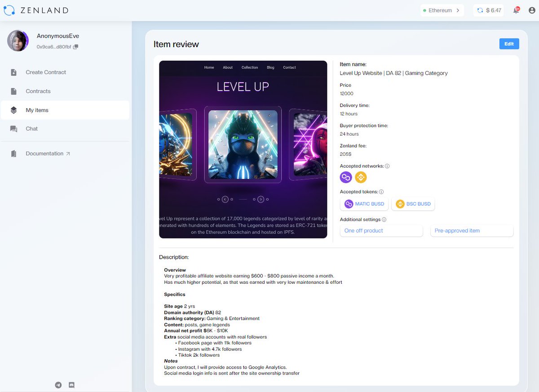The width and height of the screenshot is (539, 392).
Task: Click the LEVEL UP title in preview
Action: click(243, 87)
